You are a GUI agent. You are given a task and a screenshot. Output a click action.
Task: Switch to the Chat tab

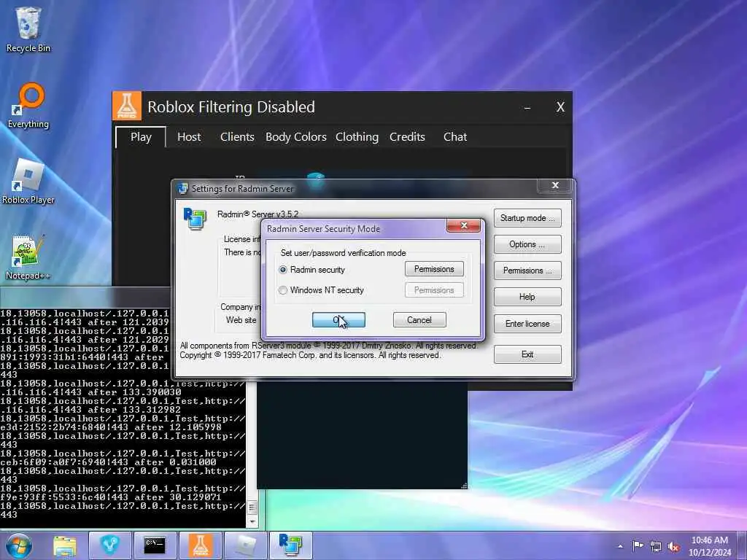click(455, 137)
